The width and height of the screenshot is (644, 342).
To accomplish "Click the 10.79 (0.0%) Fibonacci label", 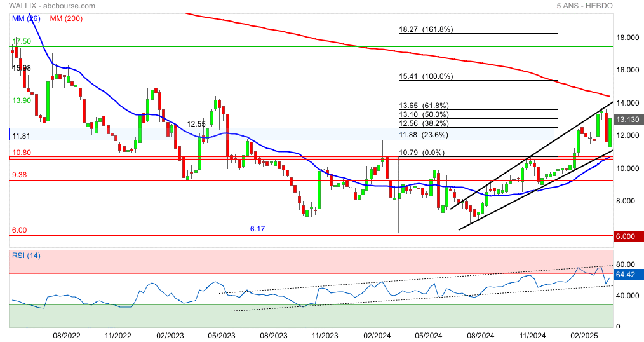I will (x=422, y=153).
